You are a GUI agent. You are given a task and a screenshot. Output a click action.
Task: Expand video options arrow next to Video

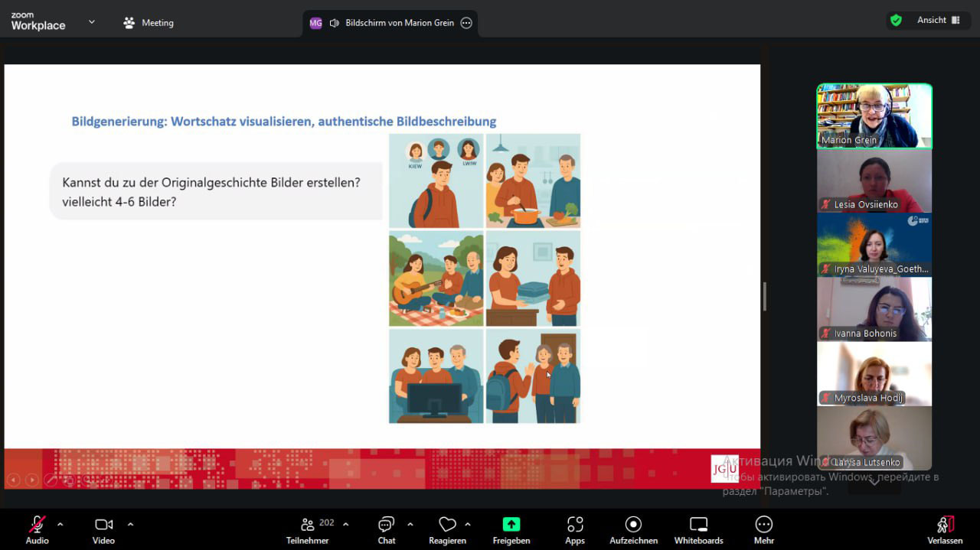click(x=130, y=524)
